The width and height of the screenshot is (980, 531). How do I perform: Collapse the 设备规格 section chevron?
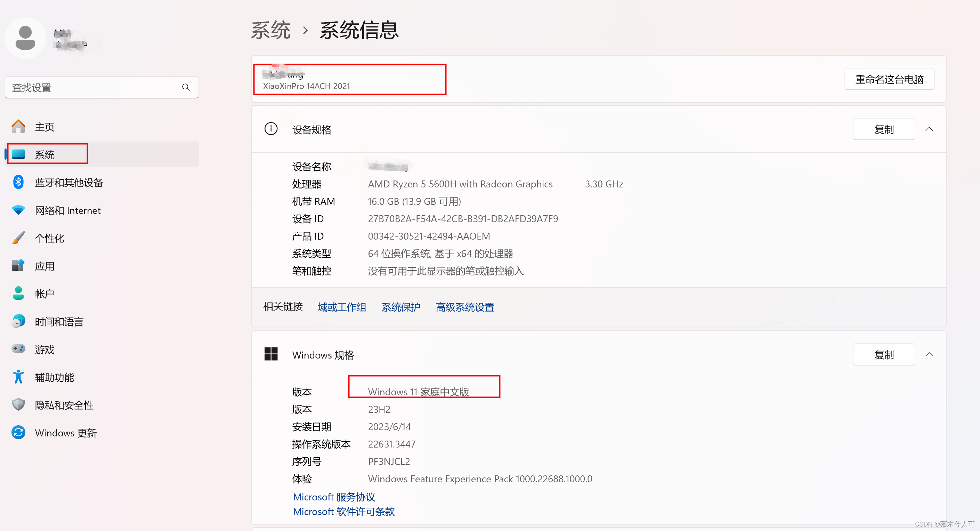[929, 129]
